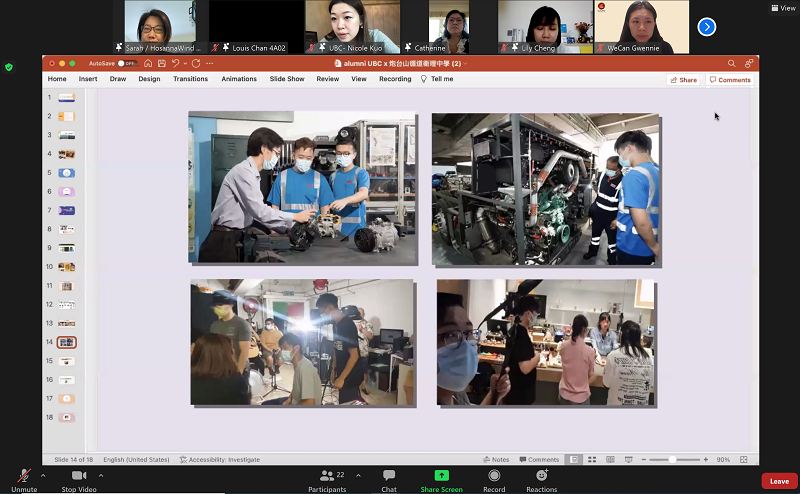Adjust the zoom slider in status bar
Image resolution: width=800 pixels, height=494 pixels.
(x=673, y=460)
